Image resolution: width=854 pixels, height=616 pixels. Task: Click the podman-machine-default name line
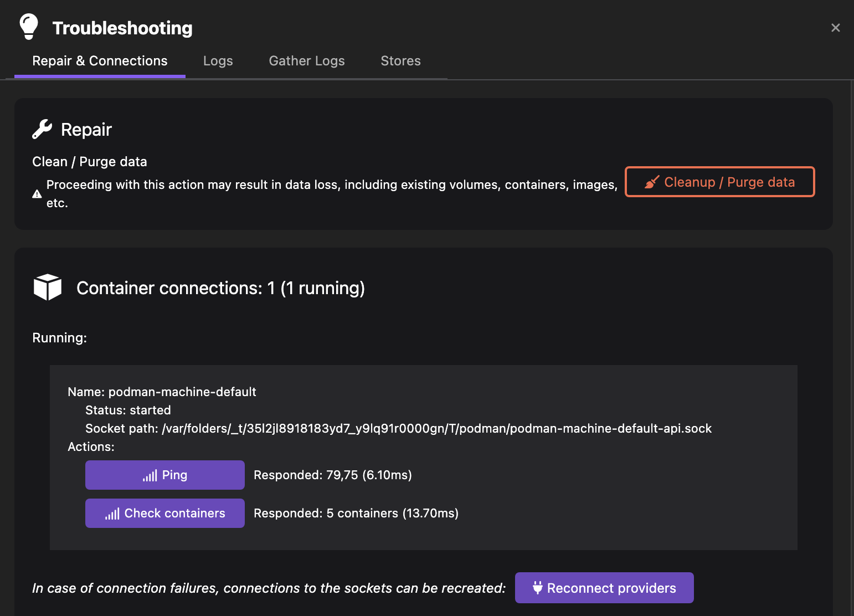162,392
